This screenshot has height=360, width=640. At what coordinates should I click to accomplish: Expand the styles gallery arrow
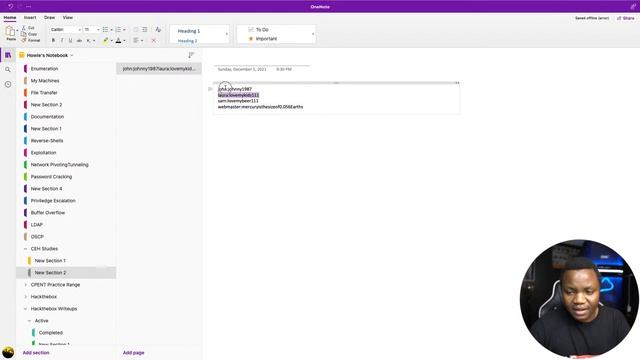pyautogui.click(x=227, y=34)
